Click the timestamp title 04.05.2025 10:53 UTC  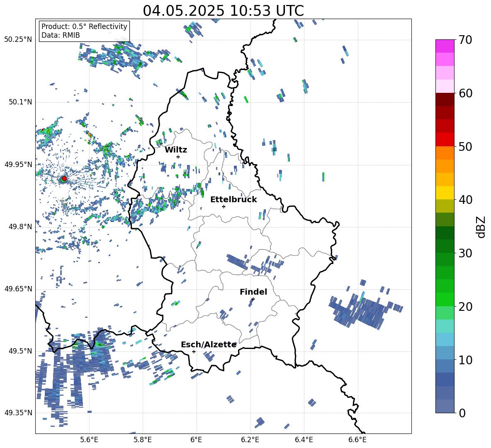[x=223, y=11]
